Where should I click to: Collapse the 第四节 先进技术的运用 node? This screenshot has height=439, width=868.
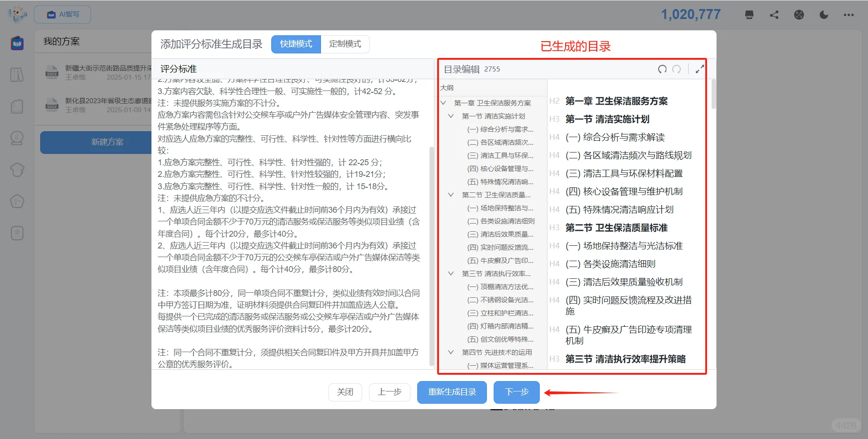[x=451, y=352]
